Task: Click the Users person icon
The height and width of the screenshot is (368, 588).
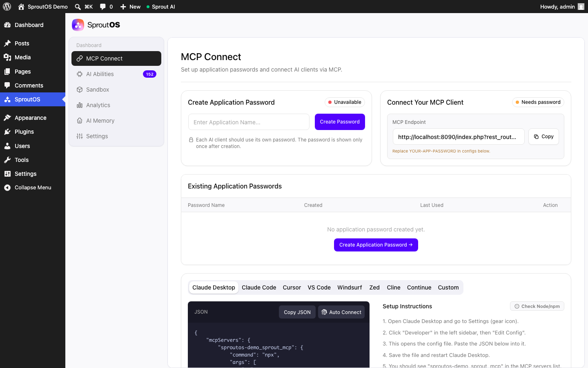Action: coord(7,146)
